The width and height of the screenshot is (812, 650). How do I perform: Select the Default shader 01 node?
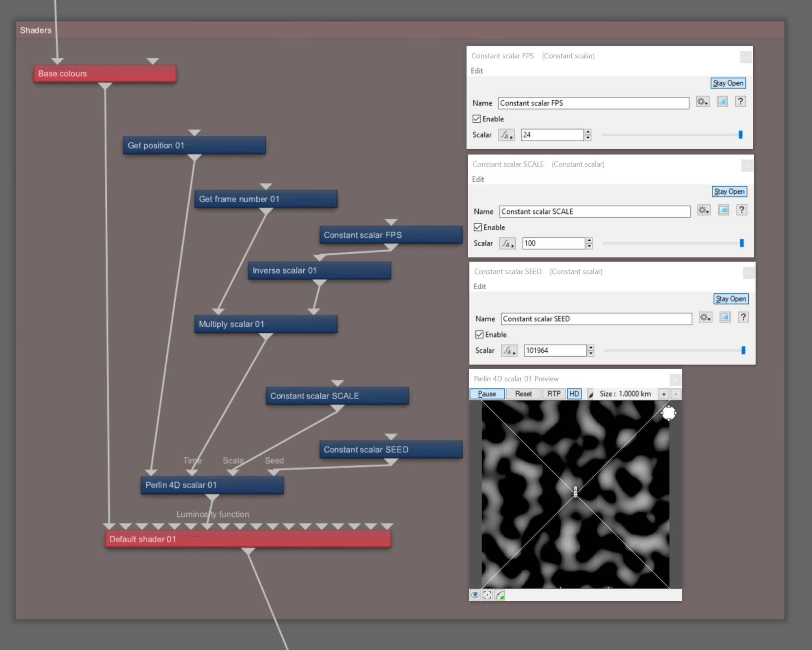(x=248, y=539)
